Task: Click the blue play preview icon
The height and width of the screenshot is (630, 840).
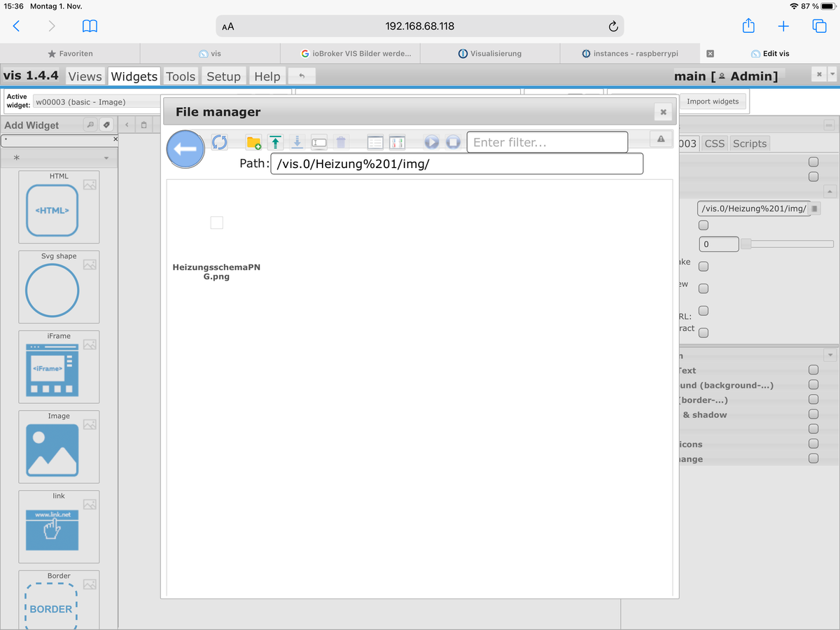Action: (x=431, y=143)
